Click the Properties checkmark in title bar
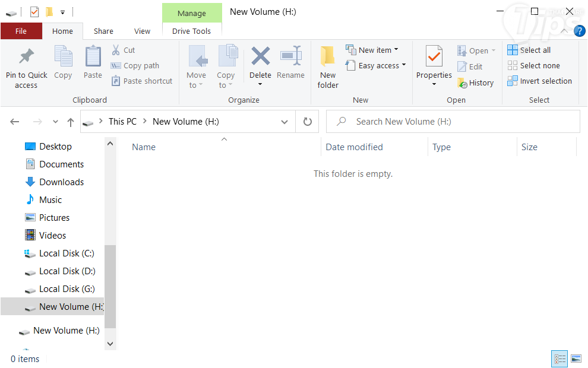588x368 pixels. click(34, 12)
